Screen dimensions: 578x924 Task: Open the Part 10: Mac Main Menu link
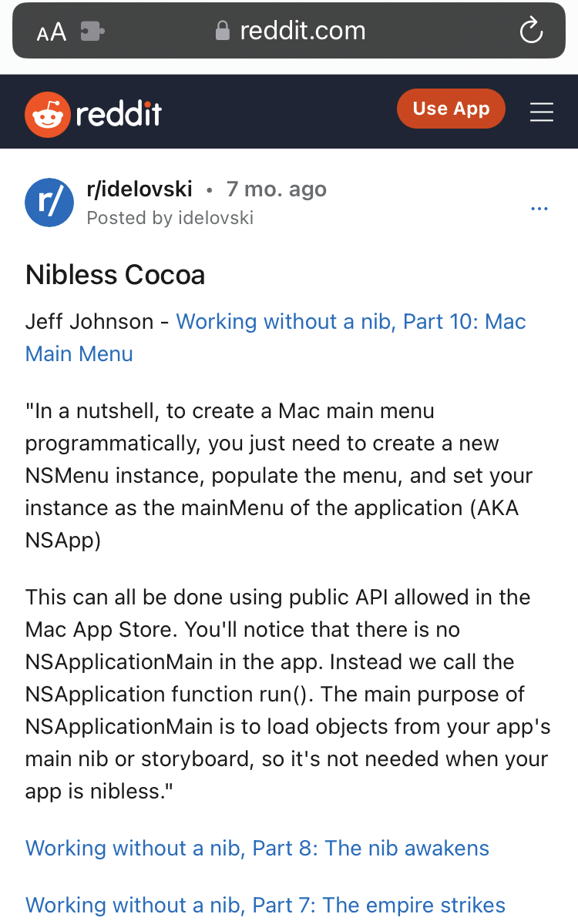pyautogui.click(x=351, y=322)
